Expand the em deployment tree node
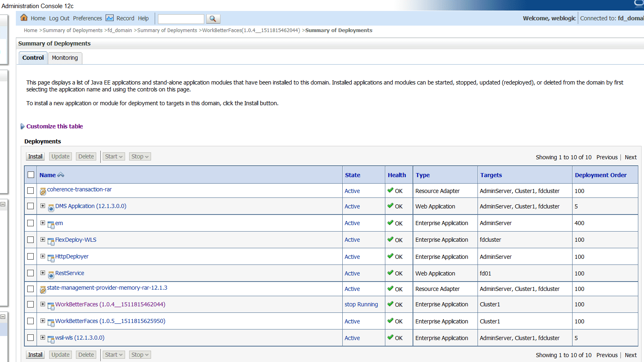644x362 pixels. pyautogui.click(x=43, y=223)
